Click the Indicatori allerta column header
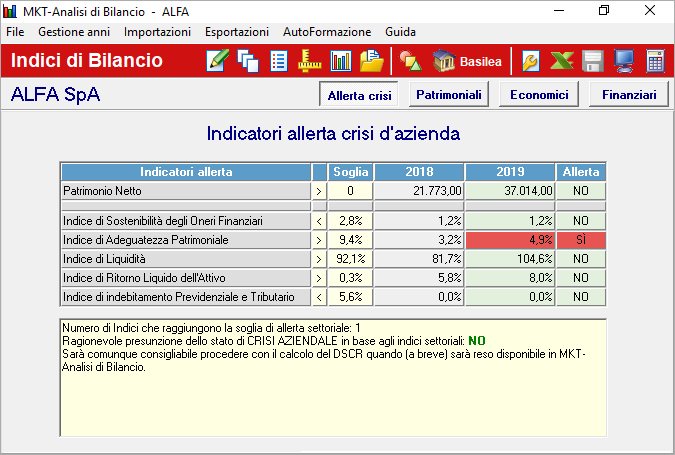This screenshot has height=455, width=675. [186, 172]
